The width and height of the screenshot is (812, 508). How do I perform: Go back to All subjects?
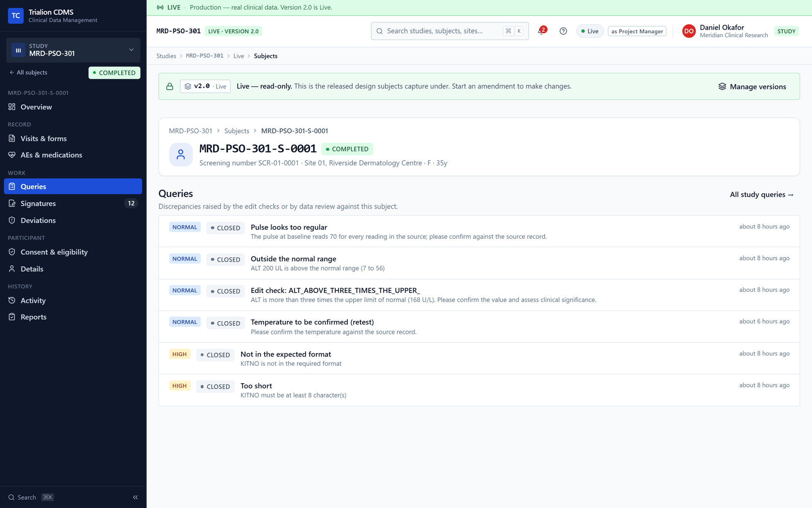tap(28, 72)
